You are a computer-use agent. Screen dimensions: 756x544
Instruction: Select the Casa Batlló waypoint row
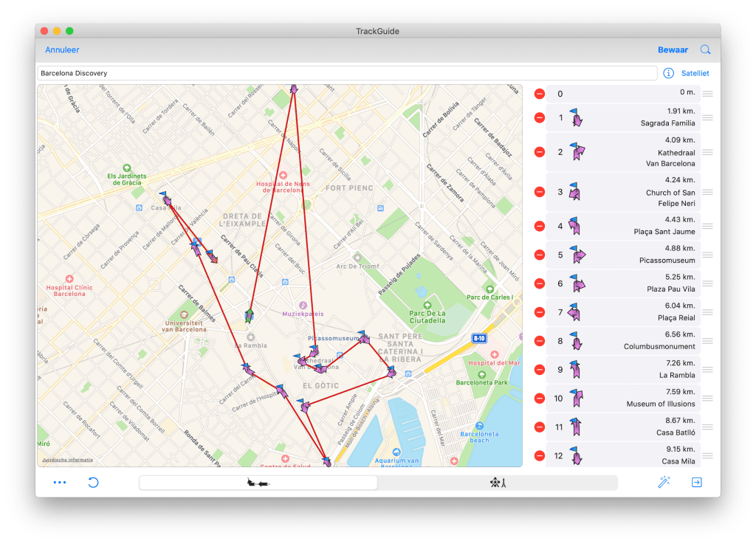click(624, 427)
